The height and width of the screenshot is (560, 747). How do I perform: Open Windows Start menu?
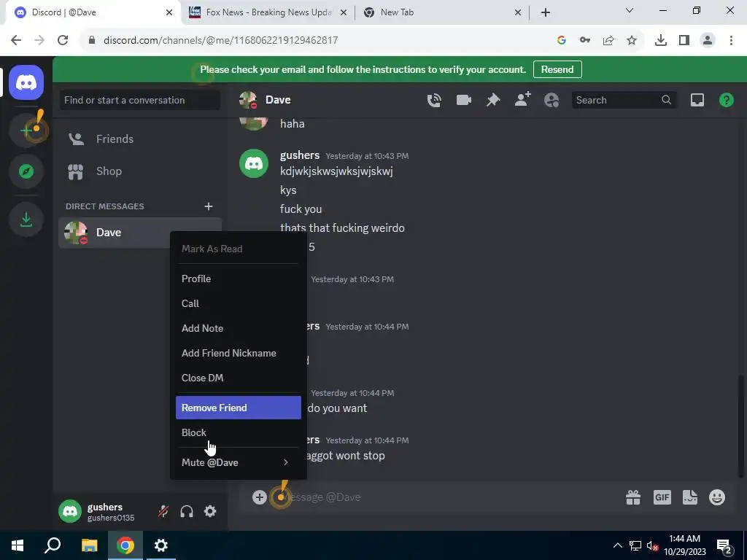tap(18, 545)
